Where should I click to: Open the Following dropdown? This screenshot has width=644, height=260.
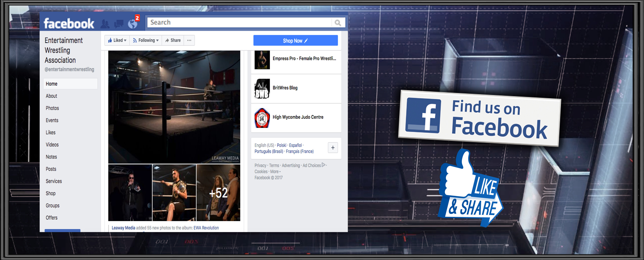(x=146, y=40)
